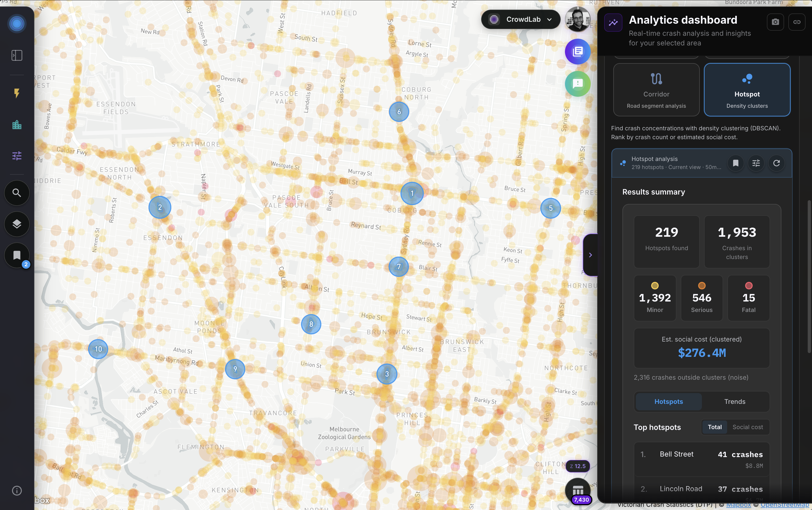Click the Analytics dashboard chart icon
The image size is (812, 510).
[x=613, y=23]
